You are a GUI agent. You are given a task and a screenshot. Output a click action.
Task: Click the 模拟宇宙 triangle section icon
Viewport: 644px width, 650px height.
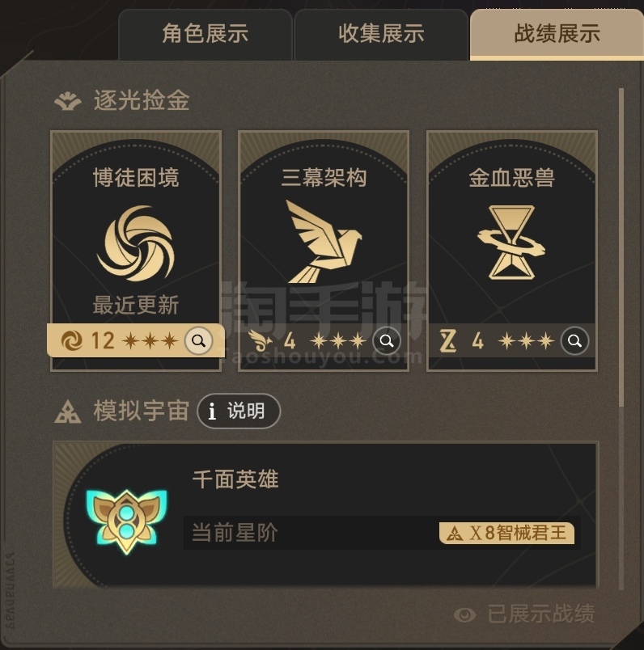pos(68,412)
